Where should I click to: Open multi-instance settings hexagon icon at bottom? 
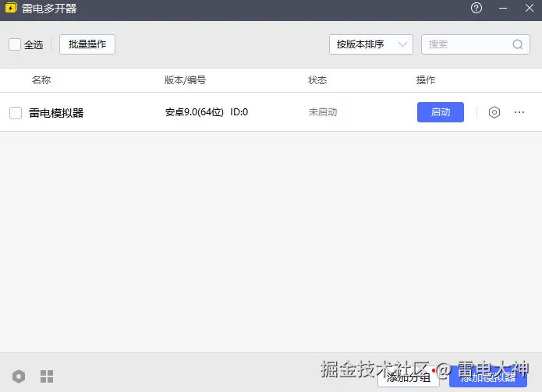click(x=19, y=376)
